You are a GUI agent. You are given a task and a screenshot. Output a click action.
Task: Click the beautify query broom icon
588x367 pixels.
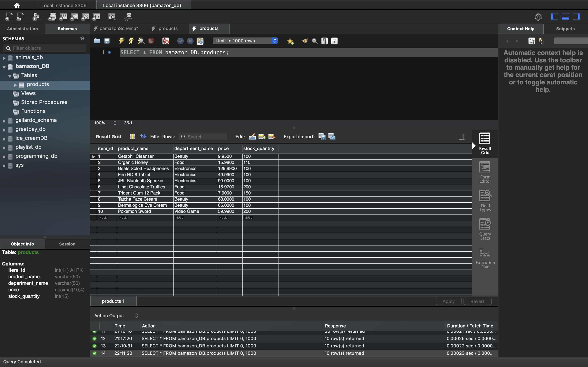[305, 41]
